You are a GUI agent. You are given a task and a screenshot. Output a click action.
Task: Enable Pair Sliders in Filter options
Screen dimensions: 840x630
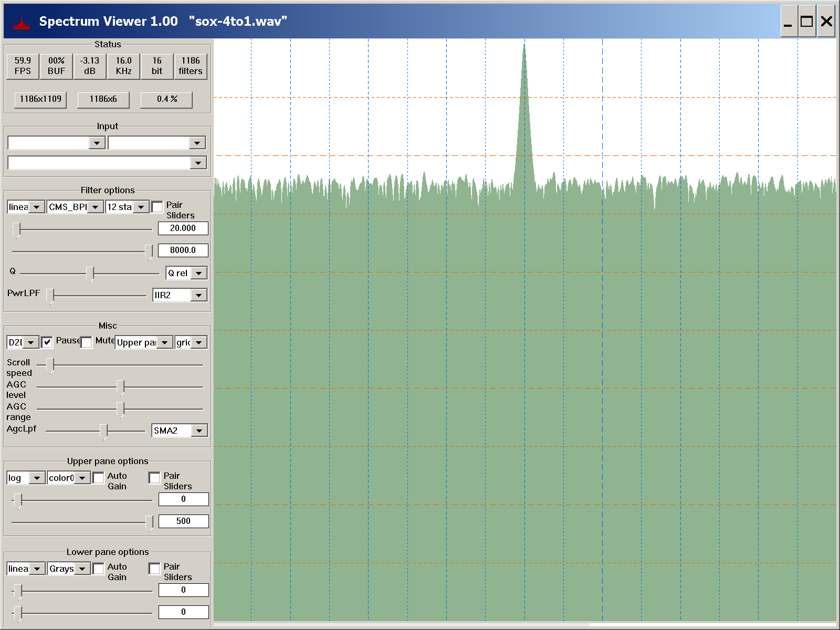[x=157, y=207]
